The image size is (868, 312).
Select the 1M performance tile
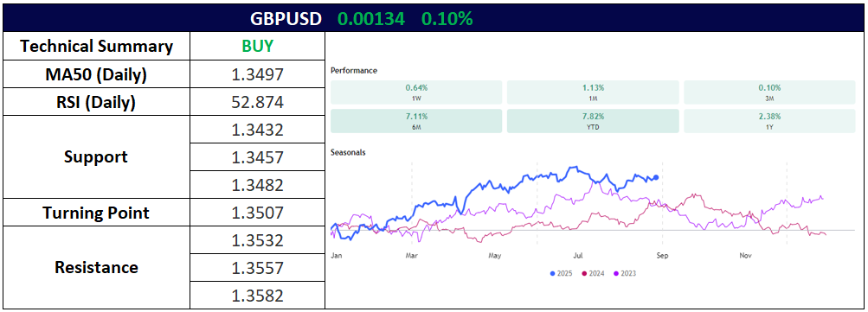coord(593,92)
